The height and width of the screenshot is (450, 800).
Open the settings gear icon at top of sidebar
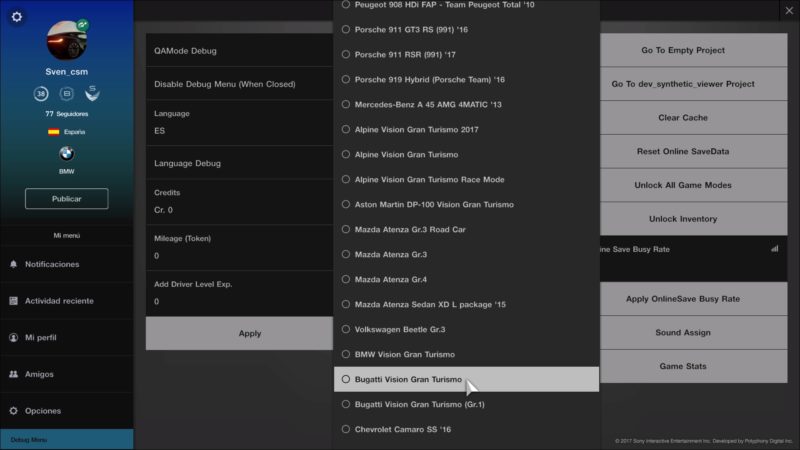[17, 17]
